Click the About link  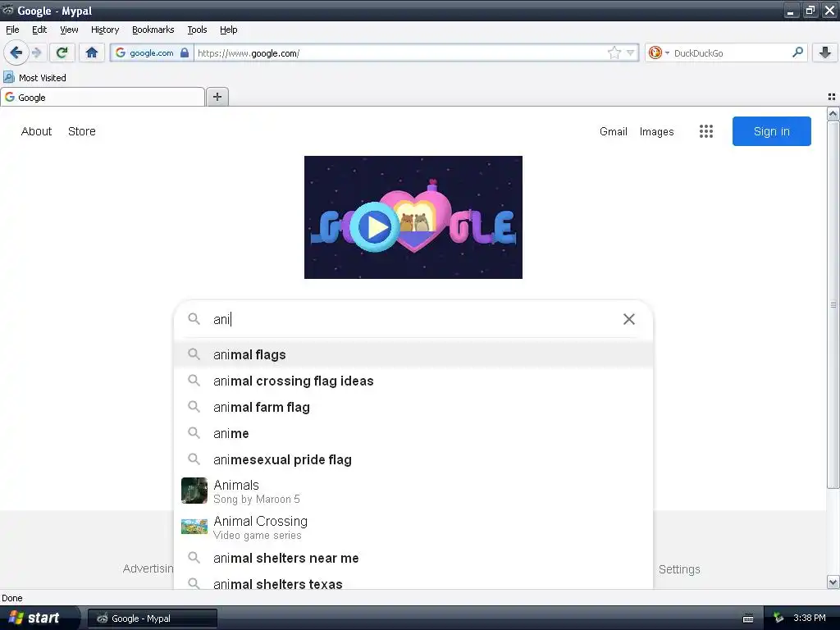pos(36,131)
